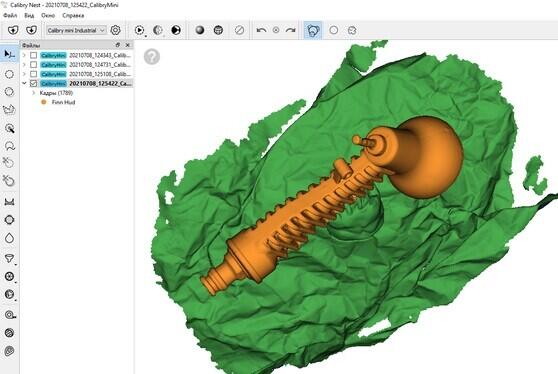The image size is (558, 374).
Task: Undo the last action
Action: tap(262, 30)
